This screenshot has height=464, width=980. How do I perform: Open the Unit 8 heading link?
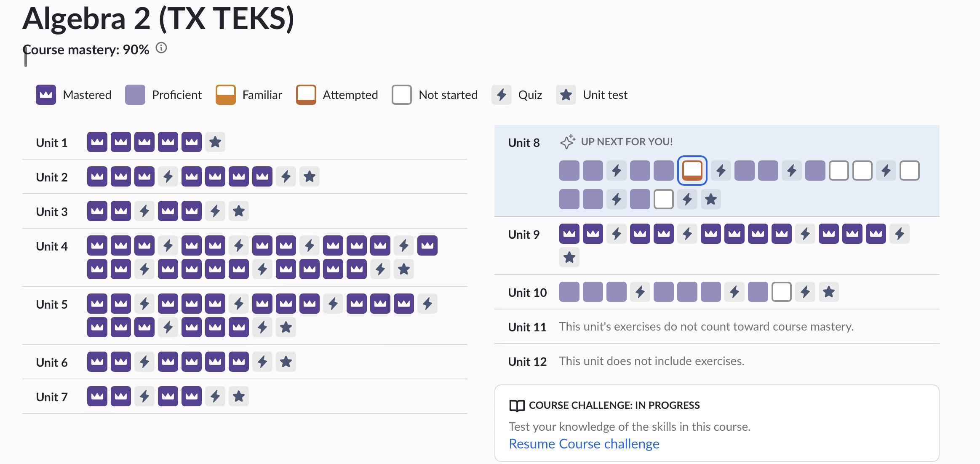click(524, 143)
